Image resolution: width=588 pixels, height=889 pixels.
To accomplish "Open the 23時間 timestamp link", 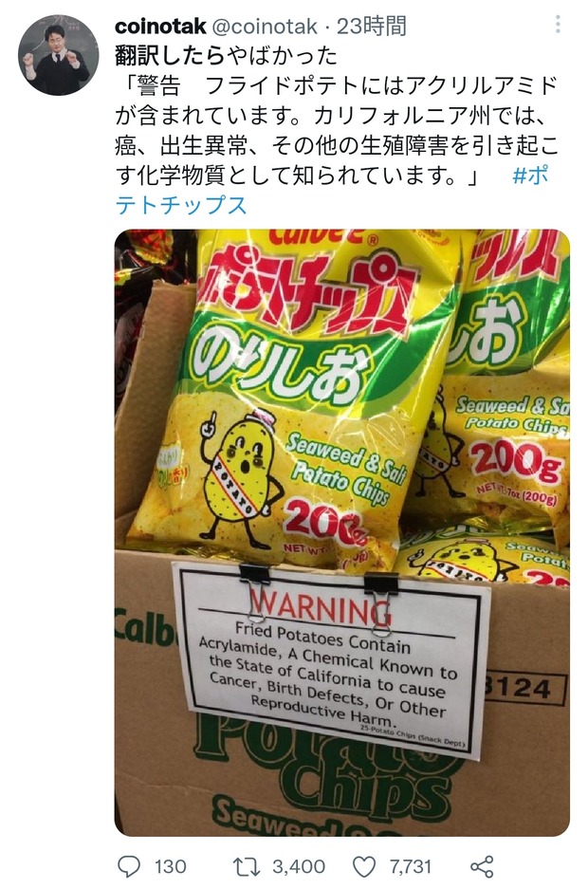I will click(372, 26).
